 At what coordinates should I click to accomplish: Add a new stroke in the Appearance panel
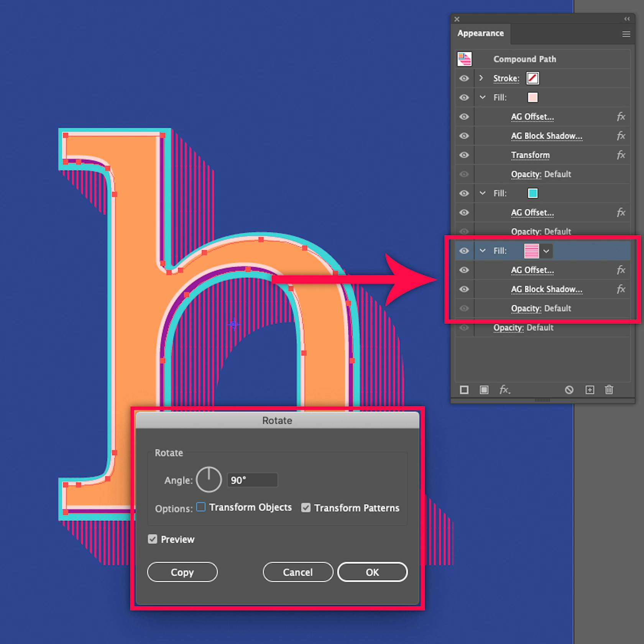tap(464, 390)
